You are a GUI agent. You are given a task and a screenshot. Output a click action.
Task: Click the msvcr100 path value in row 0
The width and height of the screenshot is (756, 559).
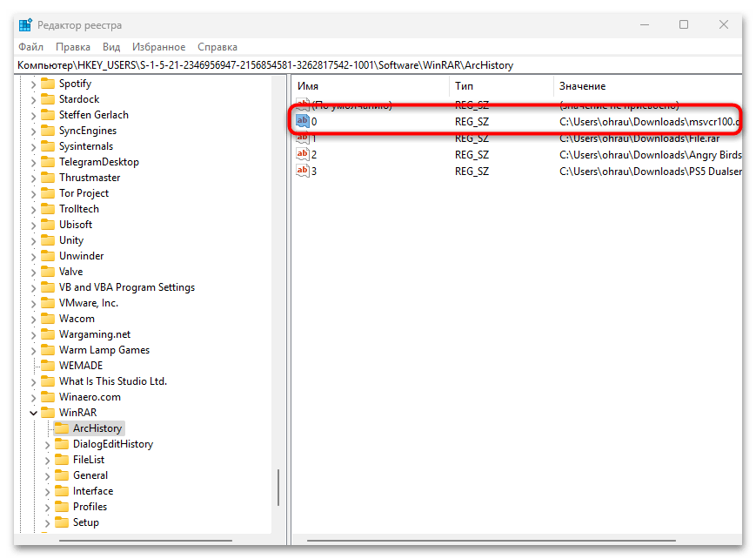point(650,122)
